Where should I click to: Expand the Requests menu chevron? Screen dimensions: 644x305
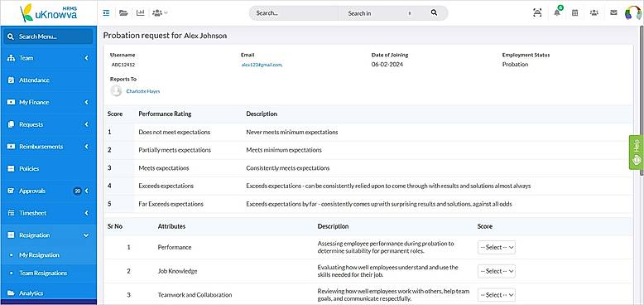[x=87, y=124]
